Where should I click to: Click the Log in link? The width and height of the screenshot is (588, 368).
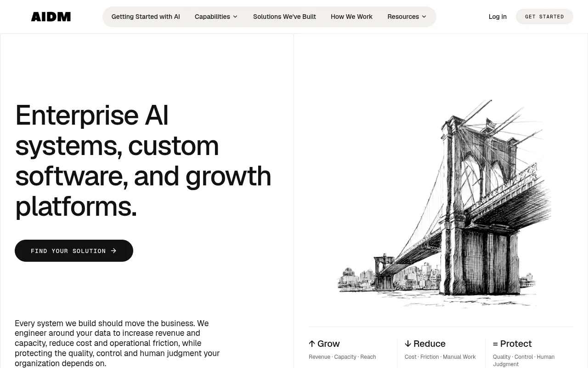click(498, 17)
